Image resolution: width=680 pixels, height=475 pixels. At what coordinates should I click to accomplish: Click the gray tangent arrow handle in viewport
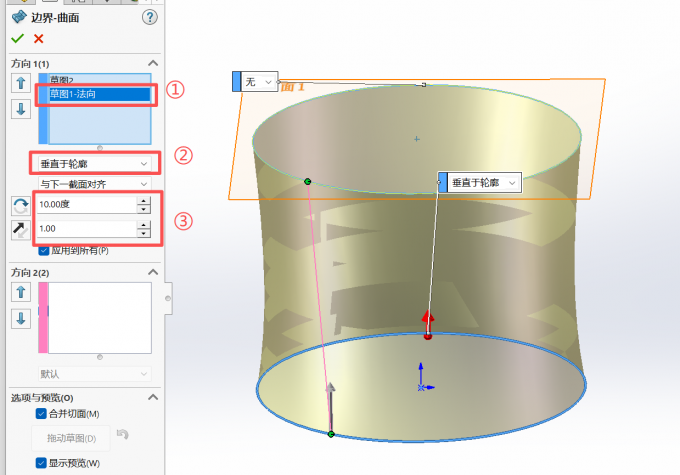coord(330,406)
